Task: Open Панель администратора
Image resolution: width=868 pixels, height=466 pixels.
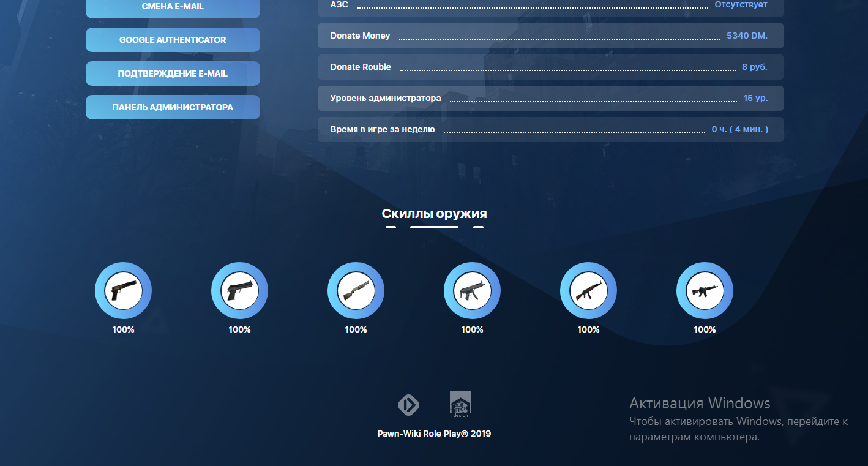Action: [173, 107]
